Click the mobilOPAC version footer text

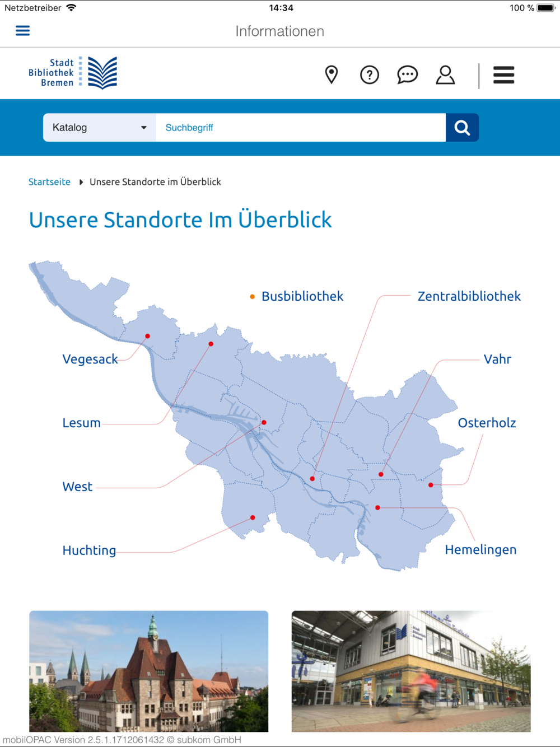point(122,740)
